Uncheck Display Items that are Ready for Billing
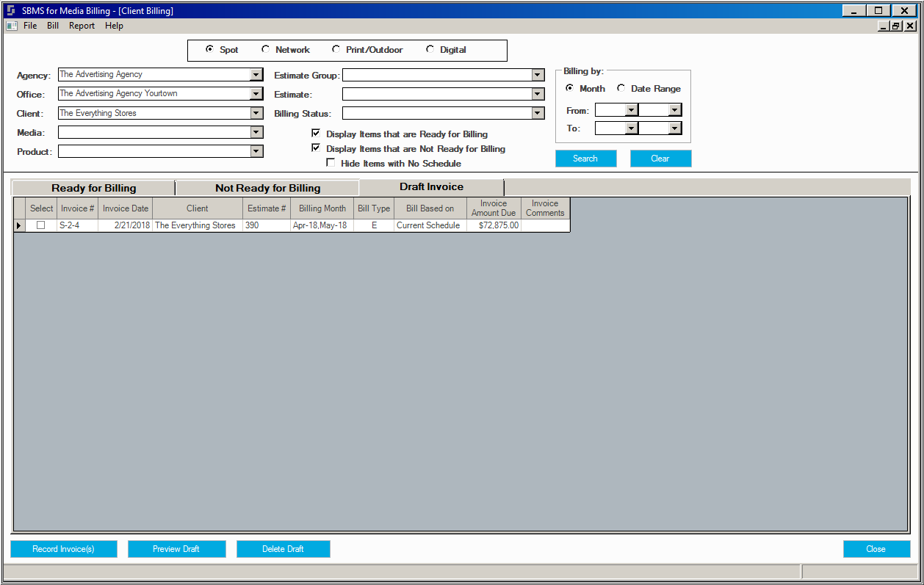924x585 pixels. [x=316, y=134]
